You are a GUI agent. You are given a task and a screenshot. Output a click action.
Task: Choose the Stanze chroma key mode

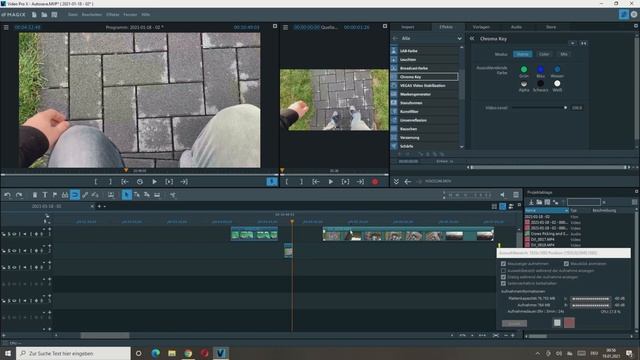[522, 54]
